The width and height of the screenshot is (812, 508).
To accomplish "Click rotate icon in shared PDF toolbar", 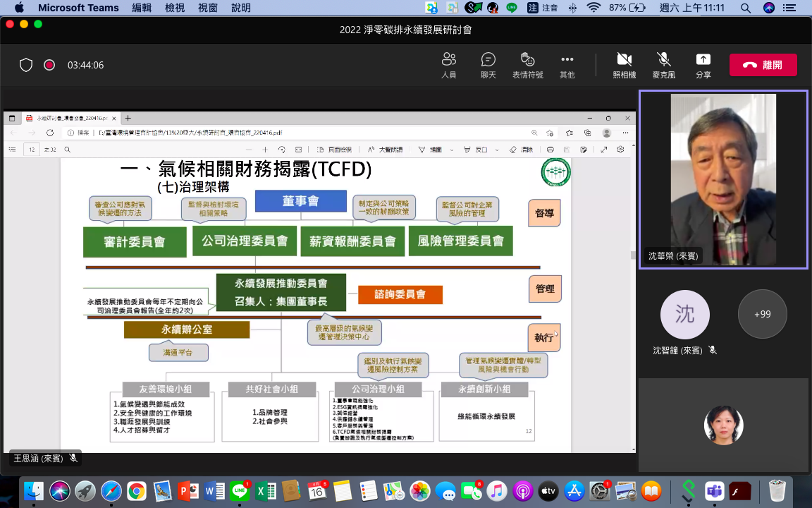I will point(282,150).
